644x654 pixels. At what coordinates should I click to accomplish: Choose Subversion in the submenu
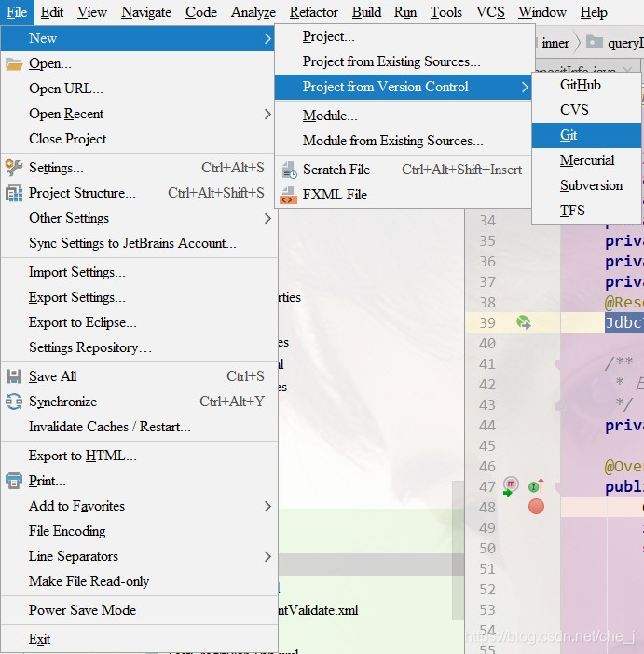pyautogui.click(x=586, y=185)
